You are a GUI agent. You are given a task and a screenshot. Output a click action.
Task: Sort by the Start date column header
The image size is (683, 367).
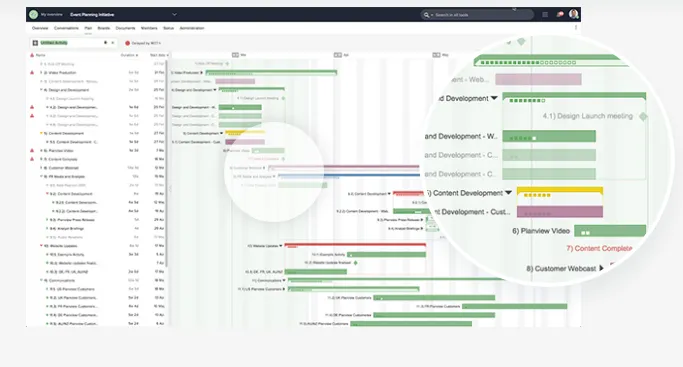[159, 55]
